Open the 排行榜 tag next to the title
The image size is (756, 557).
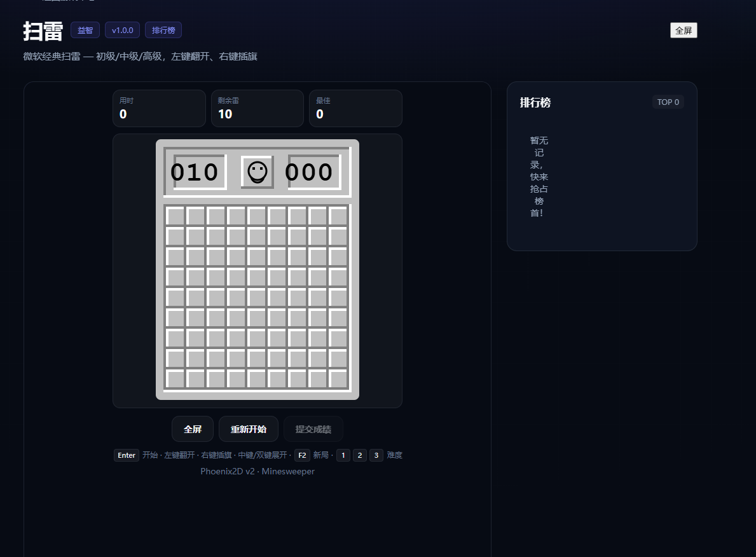point(163,30)
